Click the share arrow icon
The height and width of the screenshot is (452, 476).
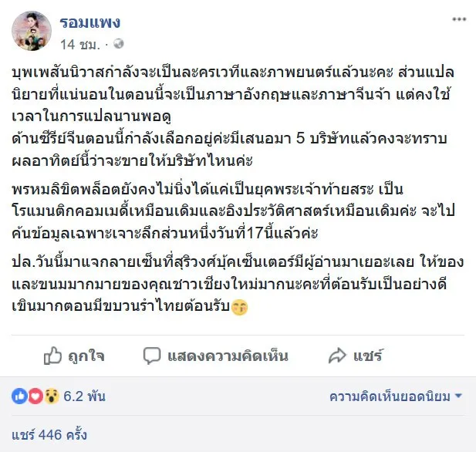click(x=337, y=356)
